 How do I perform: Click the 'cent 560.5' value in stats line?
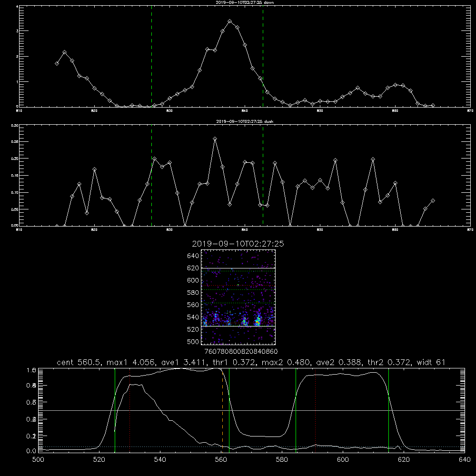point(77,362)
